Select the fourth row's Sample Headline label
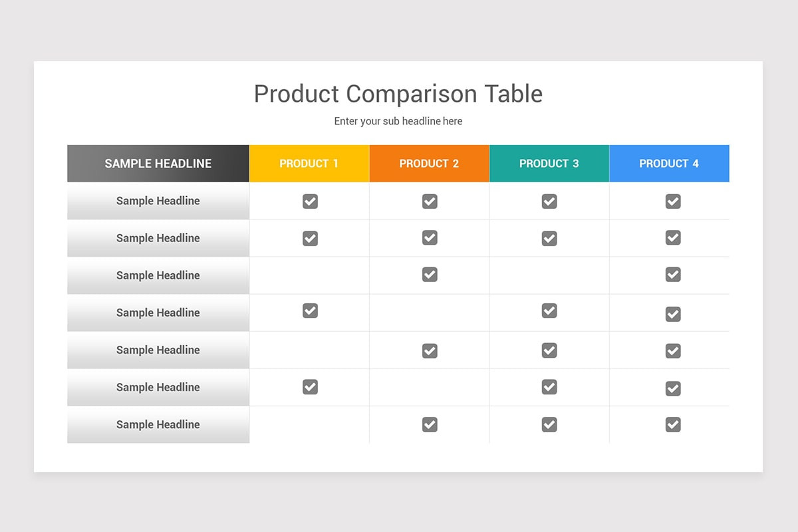798x532 pixels. (158, 313)
